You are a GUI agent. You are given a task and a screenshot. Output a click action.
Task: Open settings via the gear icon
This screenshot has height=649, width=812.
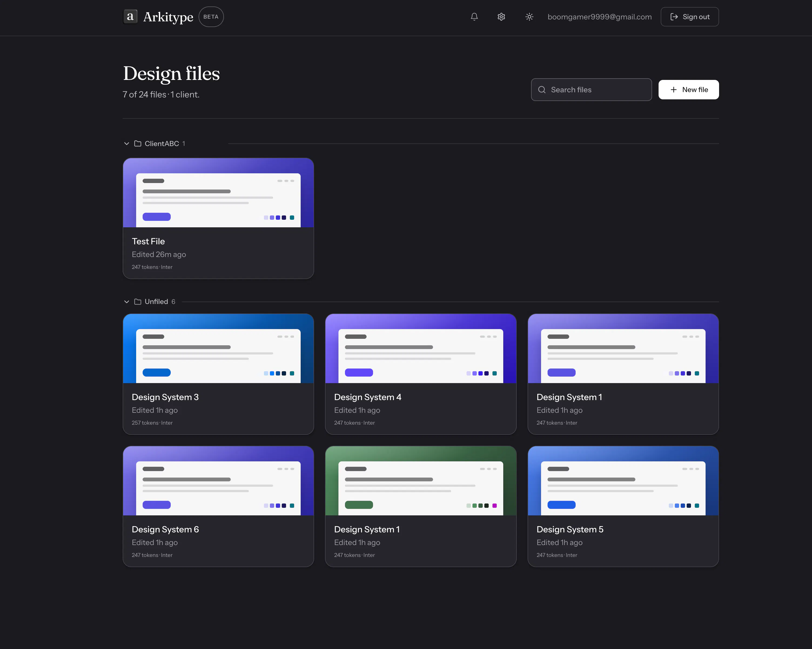tap(501, 16)
